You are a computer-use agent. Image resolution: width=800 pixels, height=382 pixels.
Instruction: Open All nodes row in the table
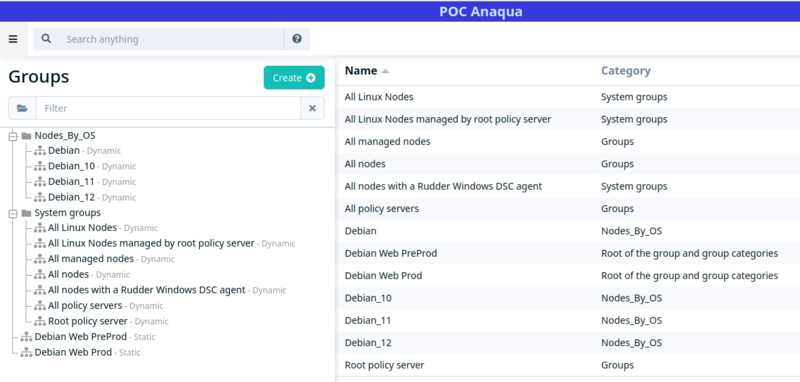pos(567,164)
